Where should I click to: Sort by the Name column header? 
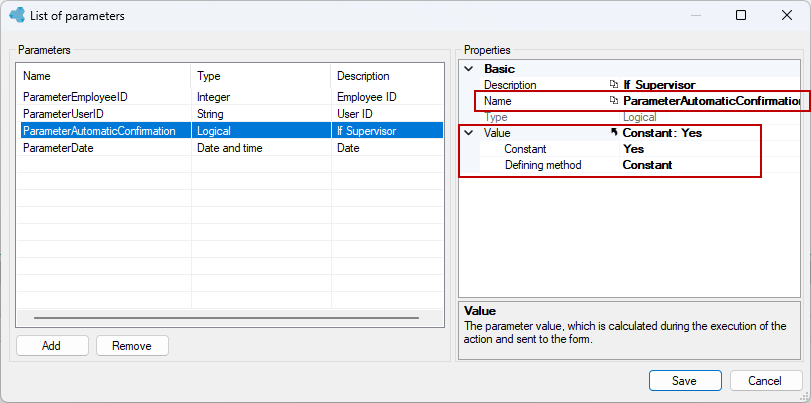click(103, 76)
